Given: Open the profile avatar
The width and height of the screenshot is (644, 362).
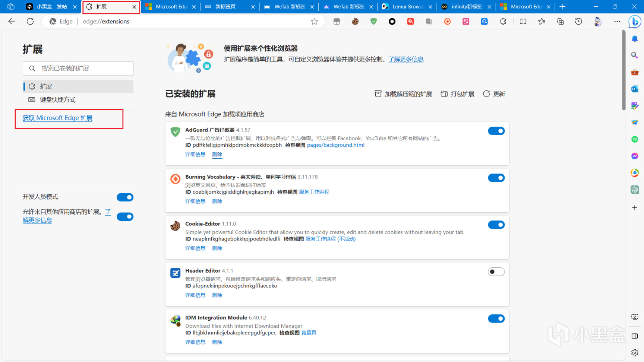Looking at the screenshot, I should [598, 22].
